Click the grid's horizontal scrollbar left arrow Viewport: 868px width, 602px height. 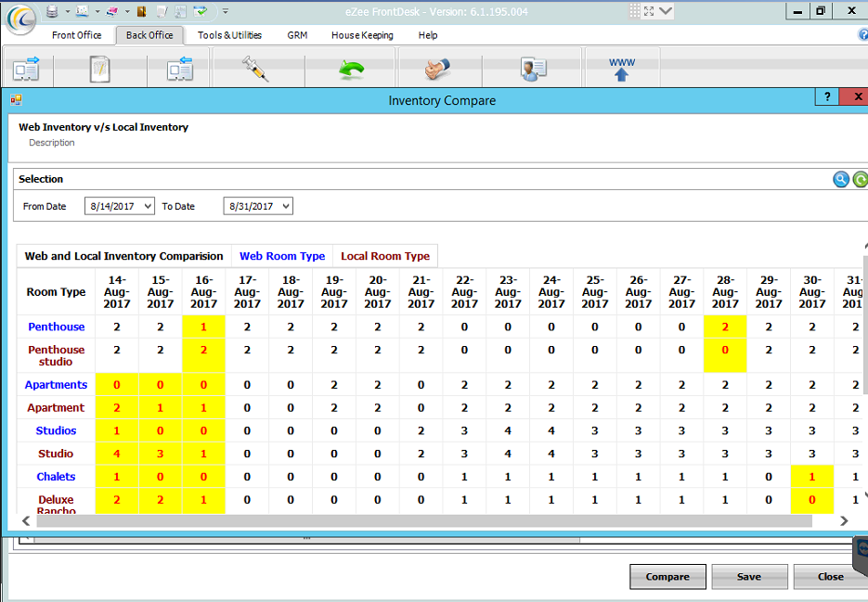click(x=26, y=520)
